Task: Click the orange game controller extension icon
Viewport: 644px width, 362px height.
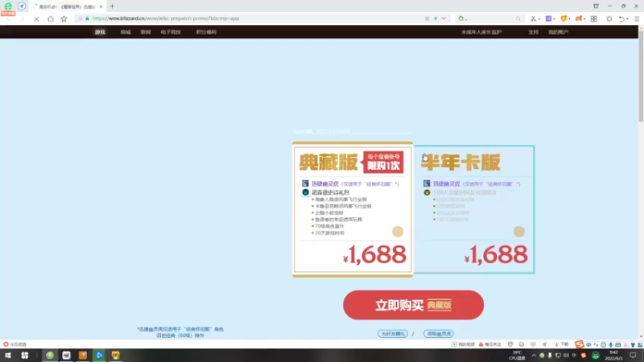Action: 579,19
